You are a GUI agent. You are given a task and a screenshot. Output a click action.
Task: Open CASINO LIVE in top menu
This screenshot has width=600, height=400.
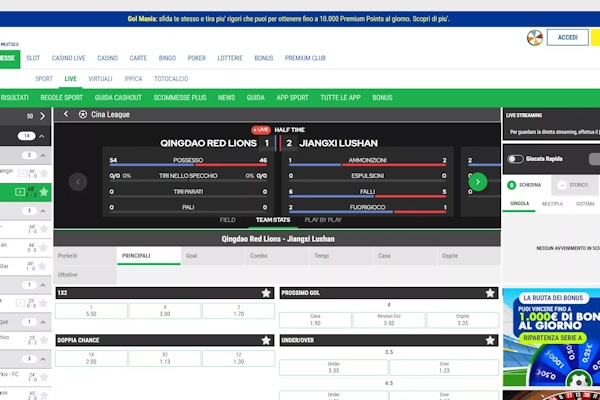(x=68, y=58)
